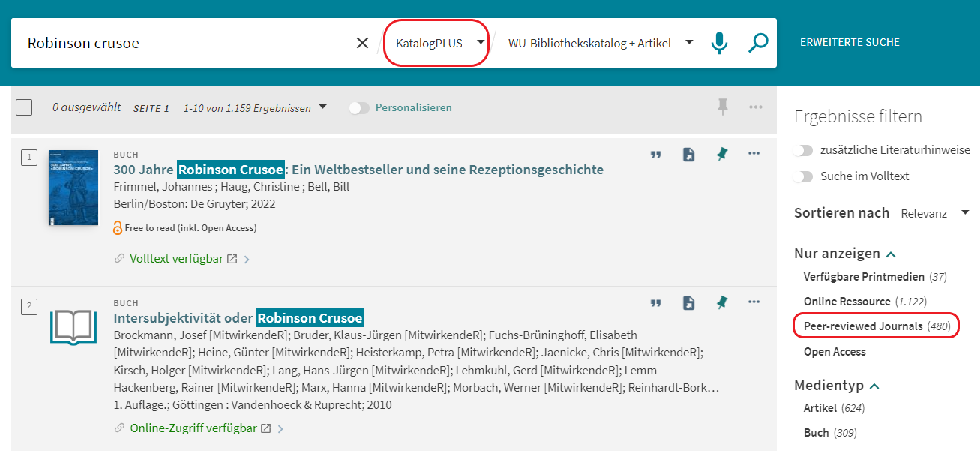Enable zusätzliche Literaturhinweise toggle
The height and width of the screenshot is (451, 980).
pyautogui.click(x=804, y=150)
